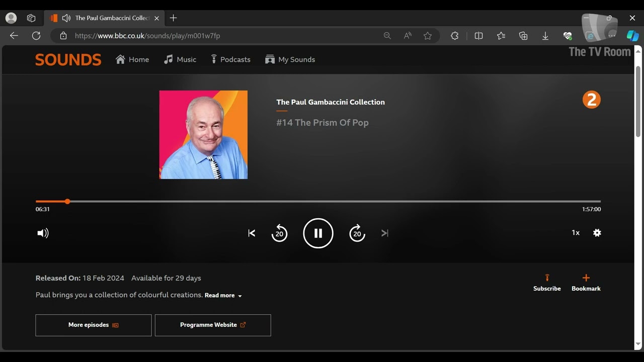Click the text Available for 29 days
644x362 pixels.
[166, 278]
